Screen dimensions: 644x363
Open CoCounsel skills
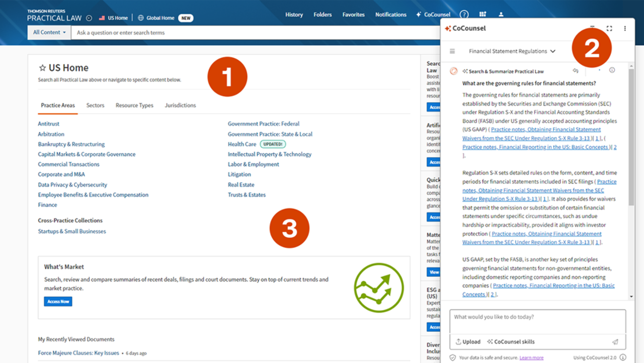511,342
